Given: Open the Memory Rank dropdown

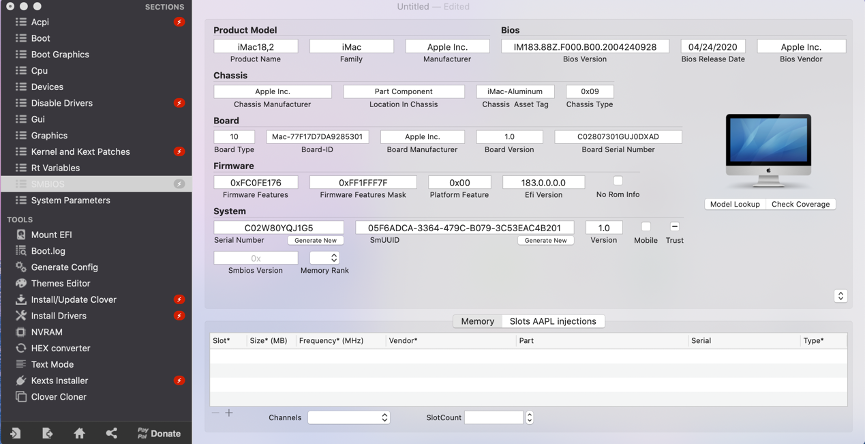Looking at the screenshot, I should 324,258.
